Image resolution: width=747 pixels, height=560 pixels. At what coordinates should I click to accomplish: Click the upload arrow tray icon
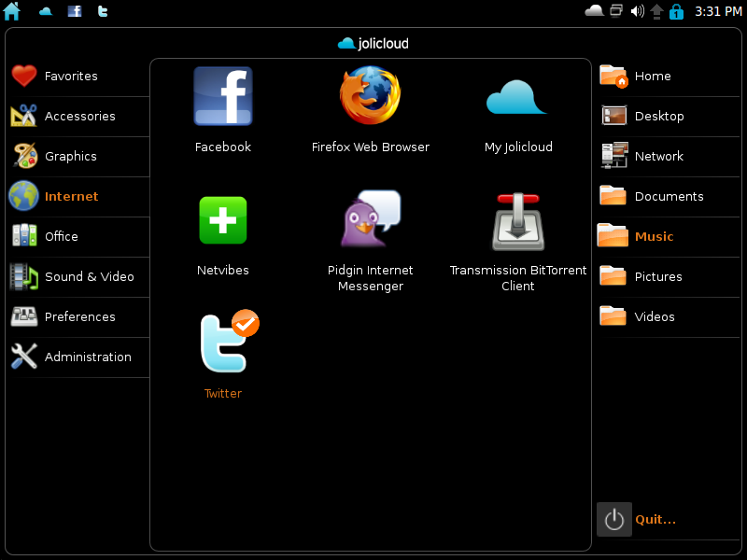click(656, 11)
